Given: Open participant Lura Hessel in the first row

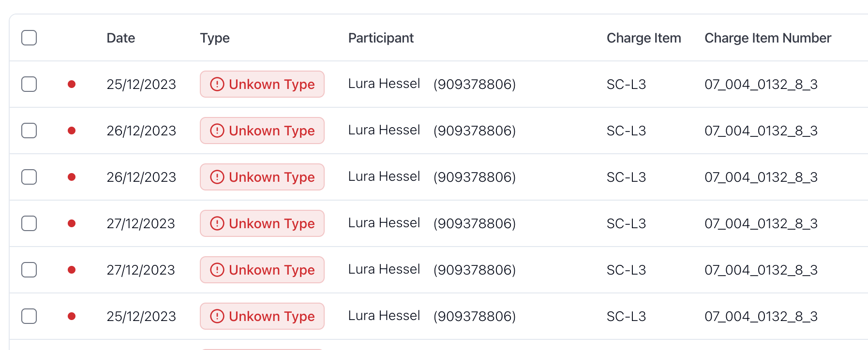Looking at the screenshot, I should pyautogui.click(x=384, y=84).
